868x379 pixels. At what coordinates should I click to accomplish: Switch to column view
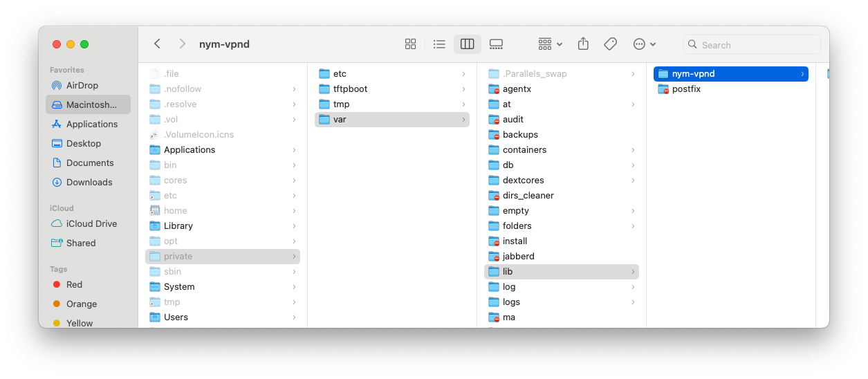point(468,44)
